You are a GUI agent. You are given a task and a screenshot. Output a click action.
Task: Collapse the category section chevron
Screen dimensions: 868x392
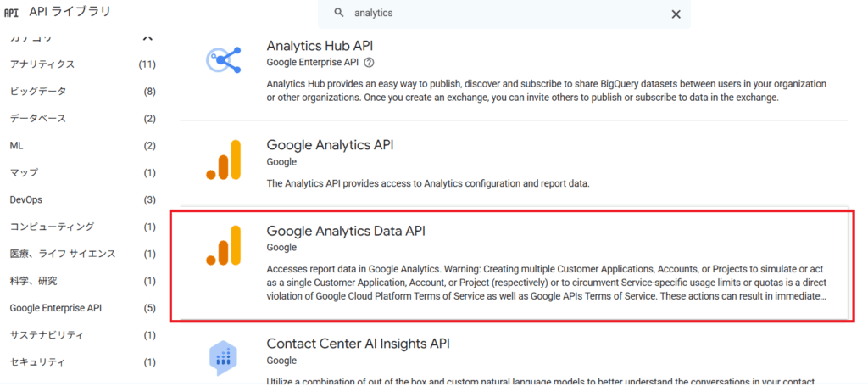click(x=147, y=37)
